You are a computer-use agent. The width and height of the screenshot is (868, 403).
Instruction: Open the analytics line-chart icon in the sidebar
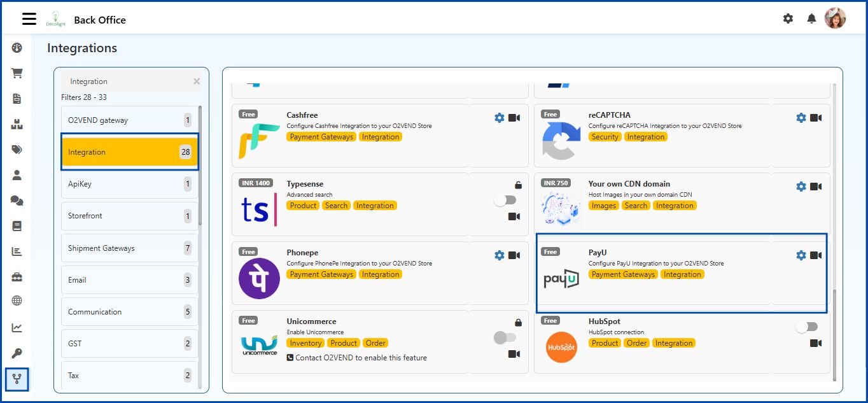[17, 327]
